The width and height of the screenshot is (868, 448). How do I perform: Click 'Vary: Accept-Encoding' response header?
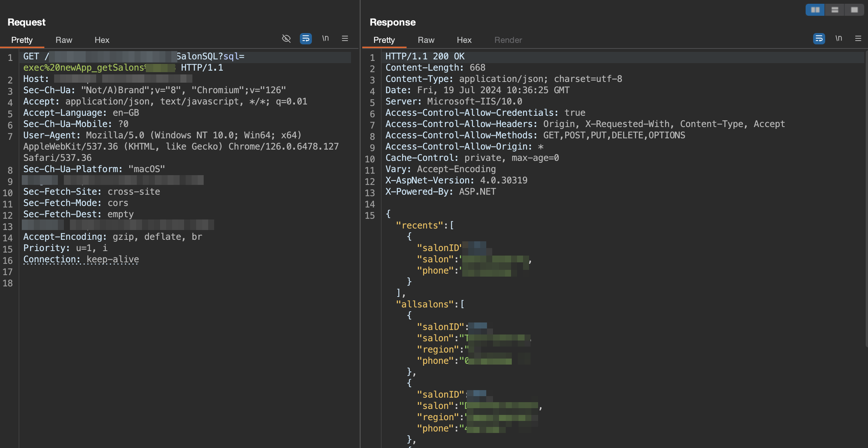pyautogui.click(x=441, y=169)
